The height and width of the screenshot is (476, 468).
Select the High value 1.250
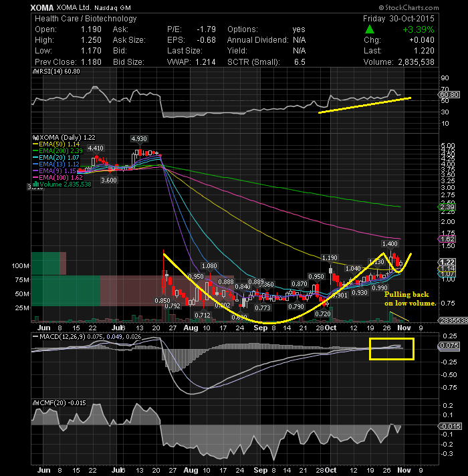(x=91, y=40)
